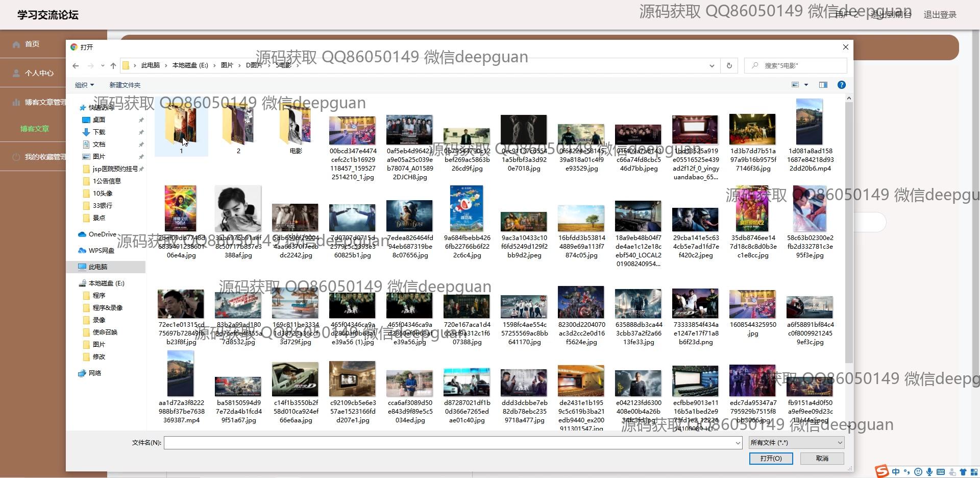Image resolution: width=980 pixels, height=478 pixels.
Task: Click the file list vertical scrollbar
Action: tap(849, 230)
